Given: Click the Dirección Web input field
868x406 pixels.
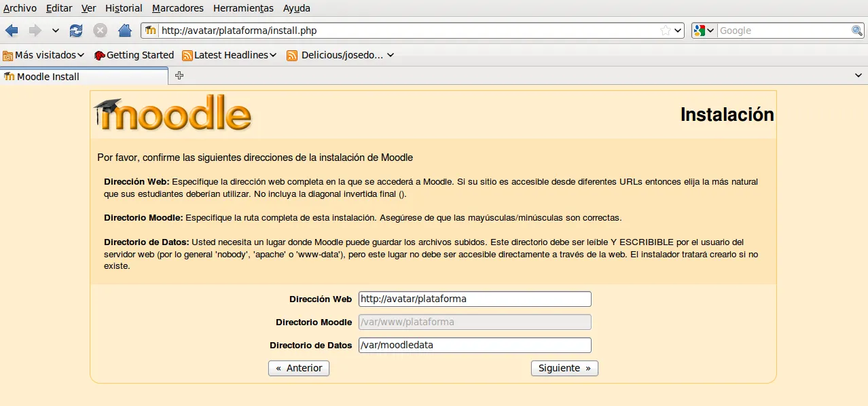Looking at the screenshot, I should (x=475, y=299).
